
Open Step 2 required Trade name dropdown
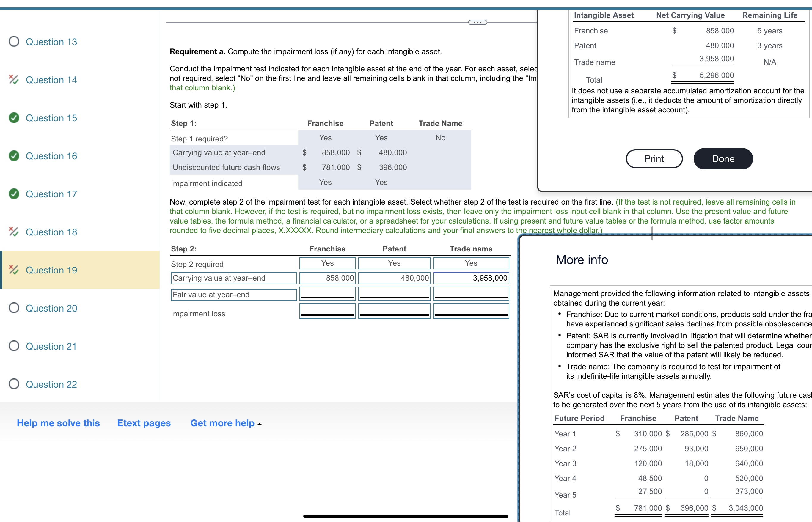tap(471, 263)
